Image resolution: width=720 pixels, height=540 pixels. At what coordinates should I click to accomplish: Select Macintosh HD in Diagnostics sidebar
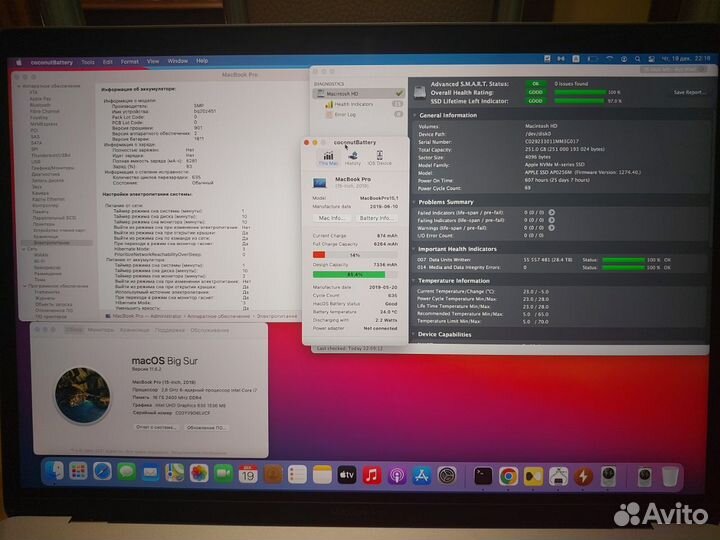pyautogui.click(x=359, y=94)
